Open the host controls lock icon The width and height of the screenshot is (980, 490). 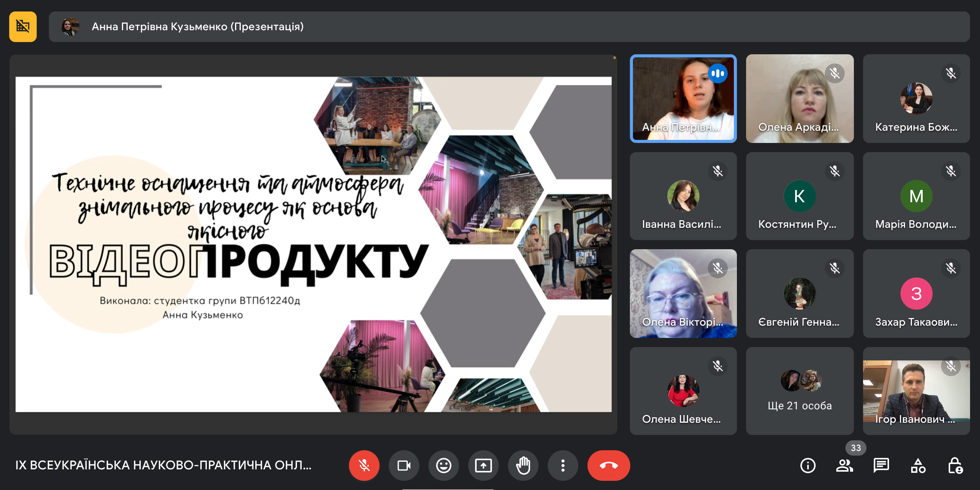955,465
